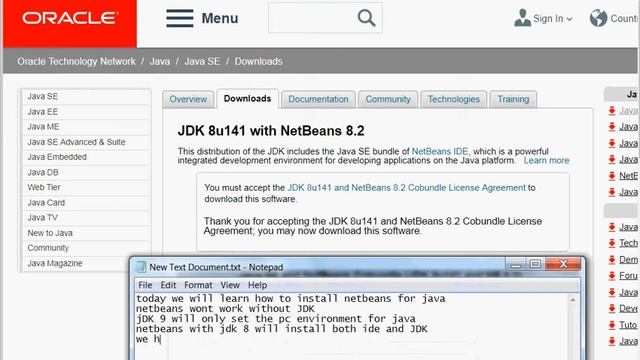
Task: Switch to the Technologies tab
Action: [x=453, y=99]
